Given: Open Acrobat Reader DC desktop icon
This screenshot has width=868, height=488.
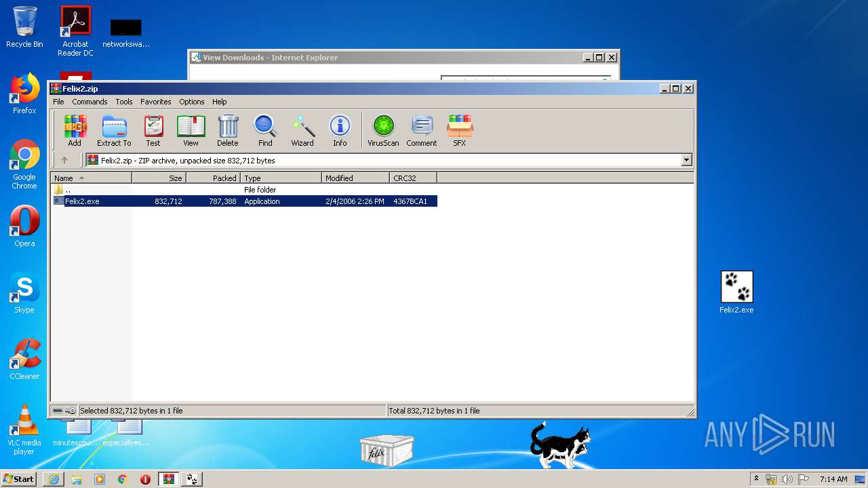Looking at the screenshot, I should click(75, 31).
